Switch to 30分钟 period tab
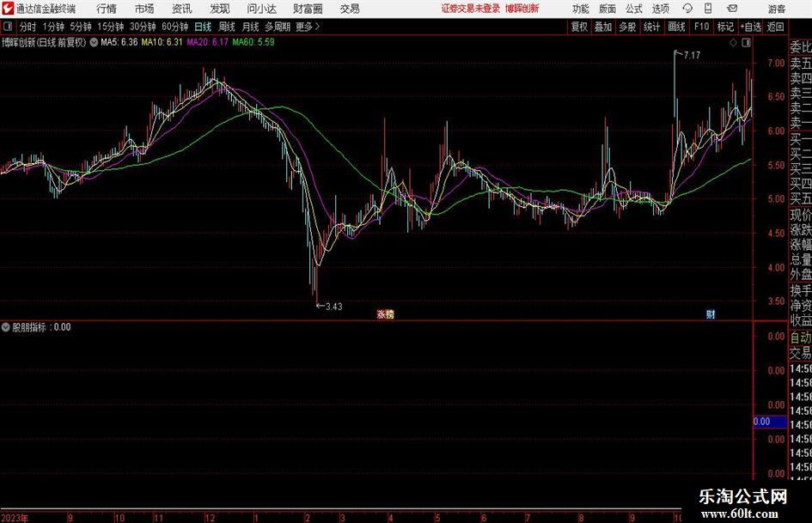The image size is (812, 523). (x=143, y=27)
